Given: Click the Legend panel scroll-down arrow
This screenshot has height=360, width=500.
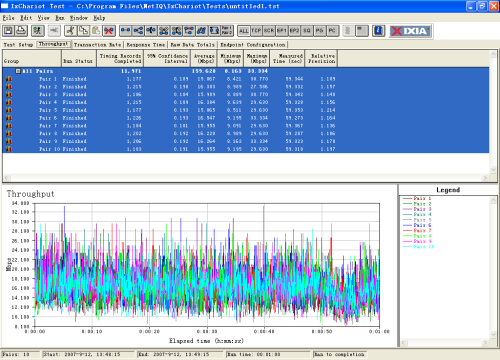Looking at the screenshot, I should (493, 334).
